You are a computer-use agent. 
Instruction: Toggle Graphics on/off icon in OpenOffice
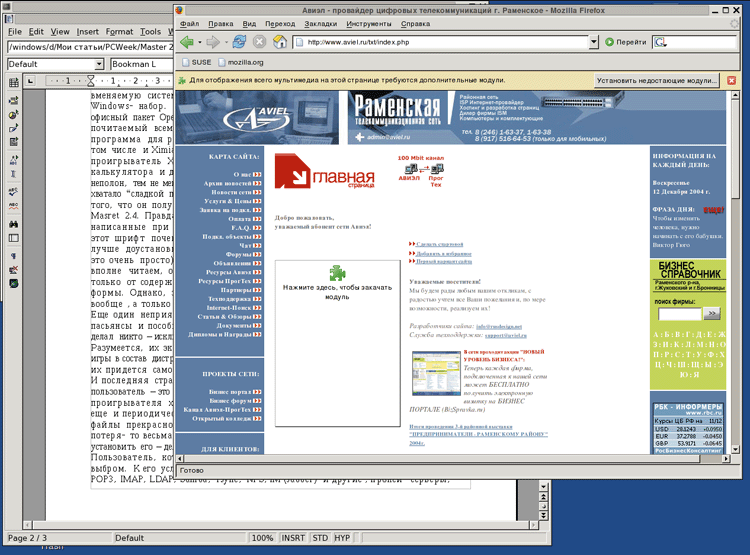[14, 270]
